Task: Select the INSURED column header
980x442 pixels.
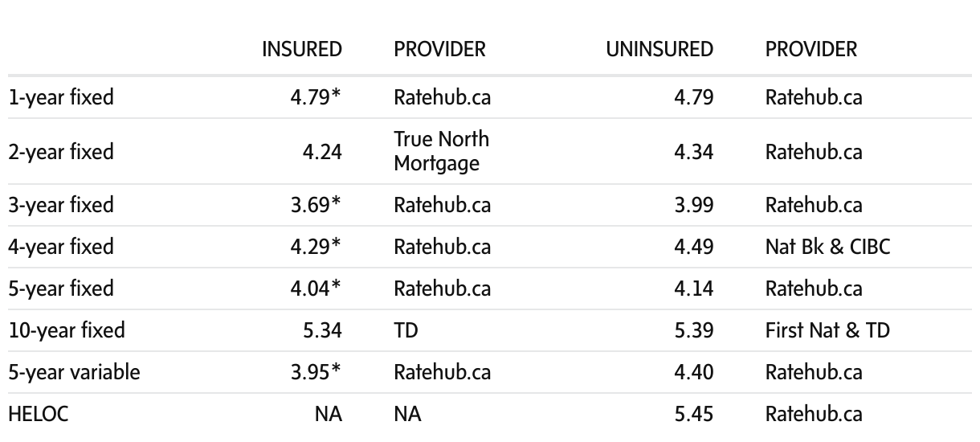Action: coord(302,50)
